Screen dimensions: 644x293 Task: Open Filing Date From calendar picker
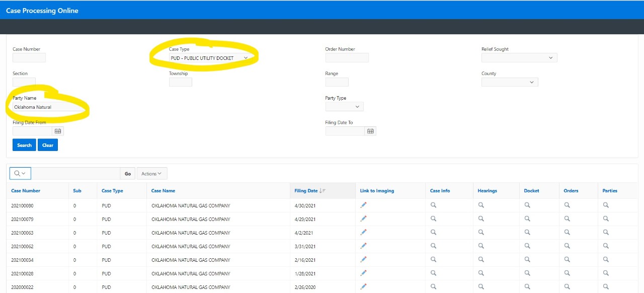point(58,131)
